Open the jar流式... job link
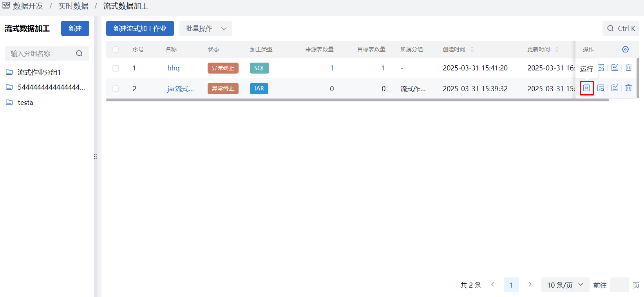 coord(181,88)
